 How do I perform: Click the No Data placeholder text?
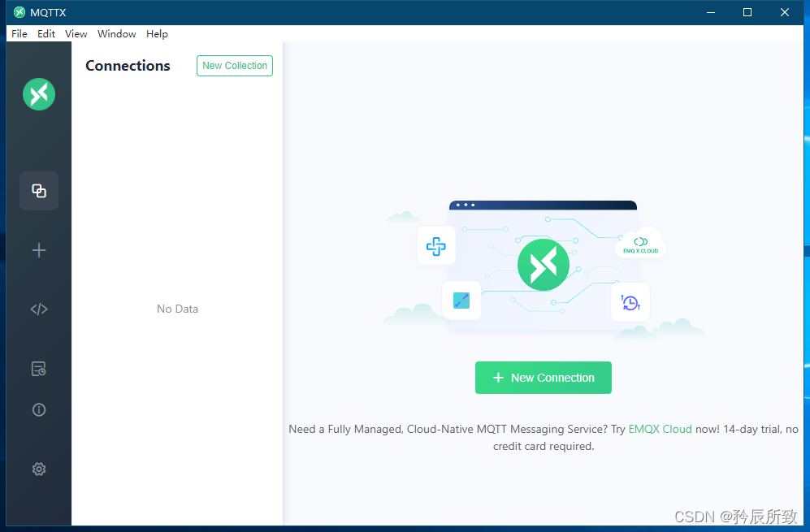(x=177, y=309)
